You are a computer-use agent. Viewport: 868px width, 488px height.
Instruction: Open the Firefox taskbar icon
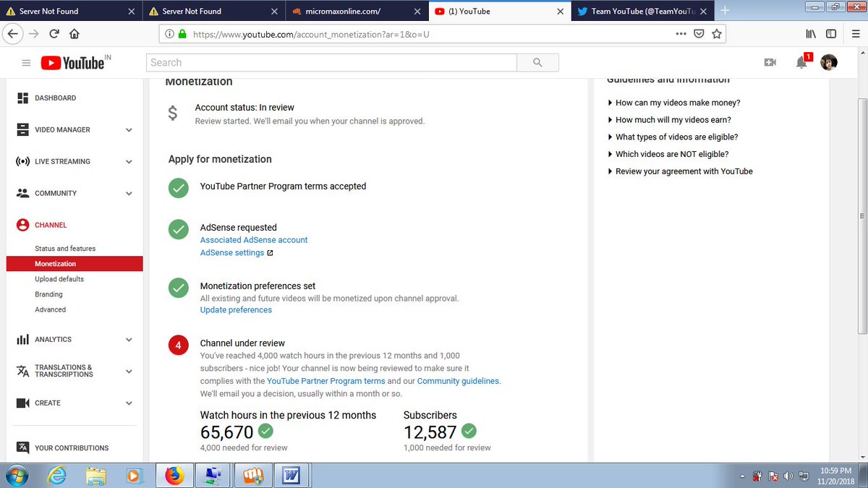[174, 476]
